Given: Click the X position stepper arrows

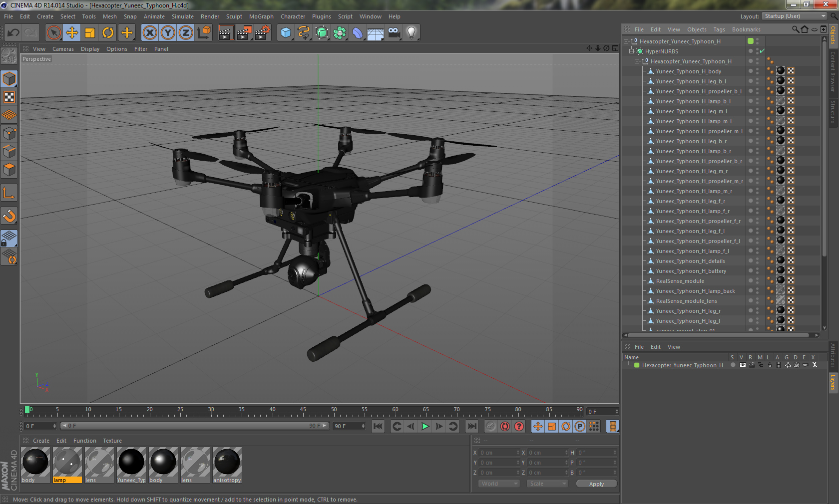Looking at the screenshot, I should pyautogui.click(x=518, y=453).
